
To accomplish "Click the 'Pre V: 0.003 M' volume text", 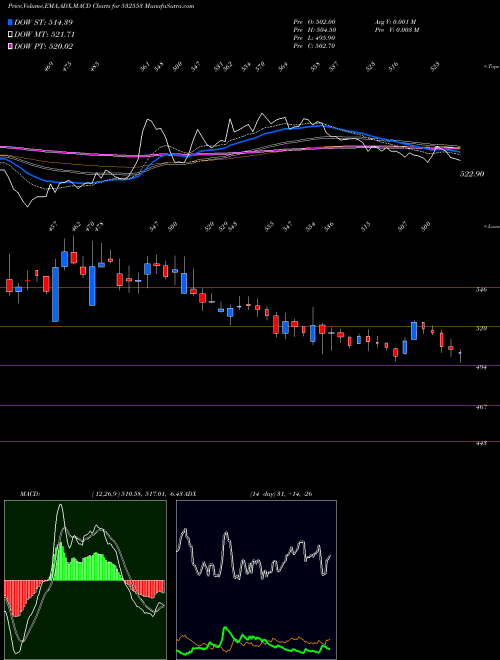I will 396,30.
